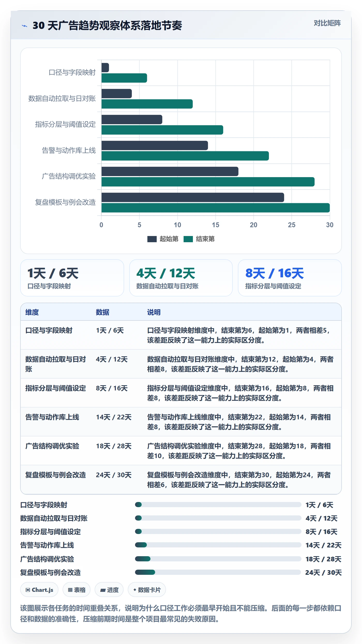Click table row cell 口径与字段映射
This screenshot has width=362, height=644.
(x=49, y=330)
